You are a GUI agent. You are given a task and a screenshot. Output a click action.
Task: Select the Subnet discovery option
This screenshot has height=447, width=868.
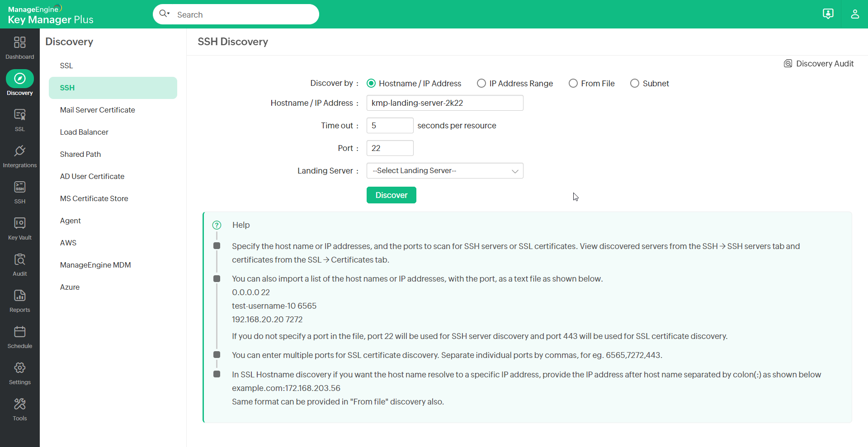(x=635, y=83)
